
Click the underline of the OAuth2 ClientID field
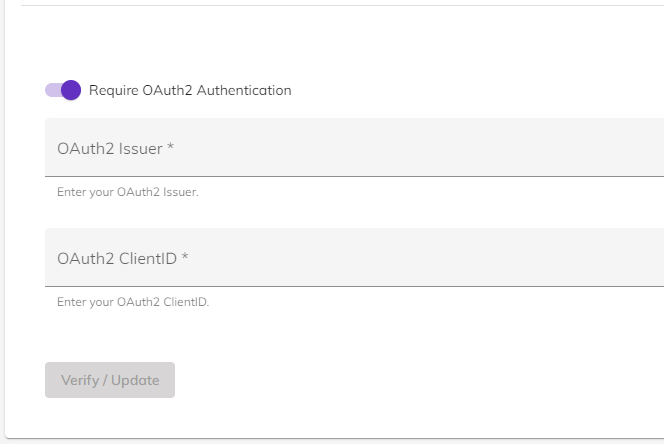point(354,286)
